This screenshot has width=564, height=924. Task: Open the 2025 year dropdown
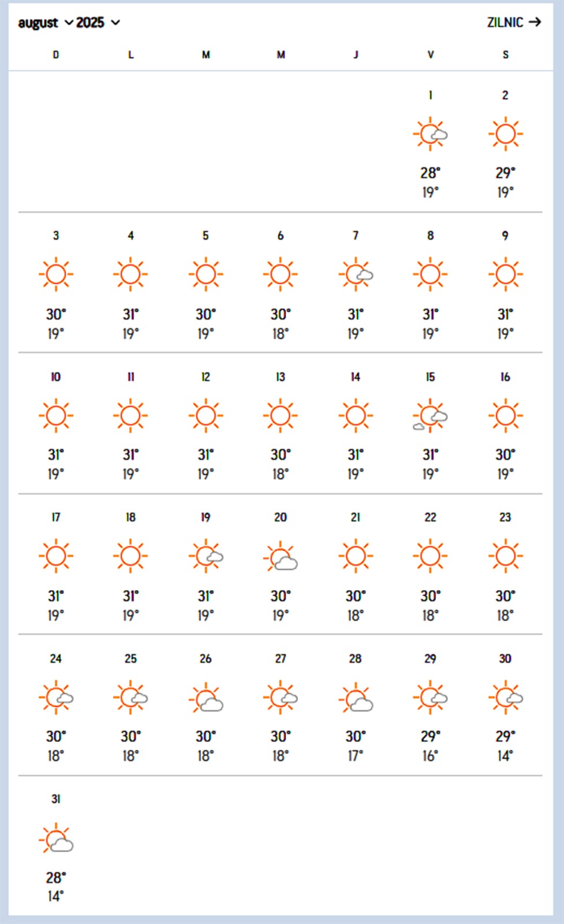[x=98, y=23]
